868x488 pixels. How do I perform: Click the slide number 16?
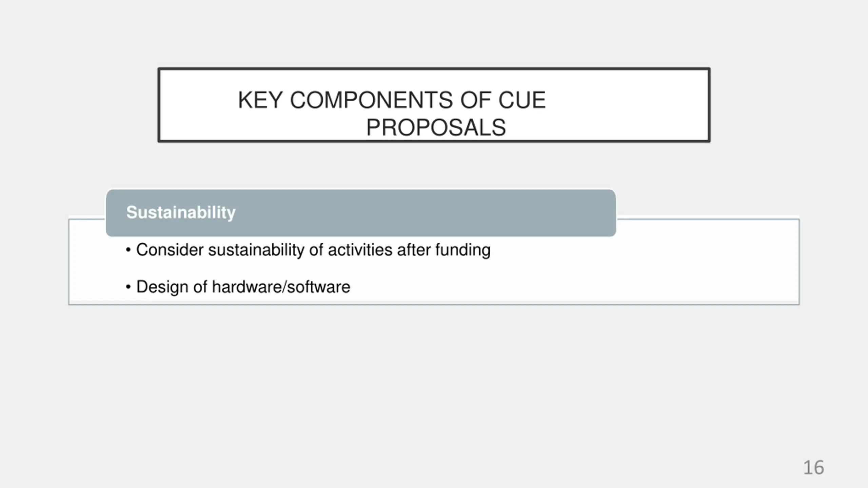click(813, 468)
